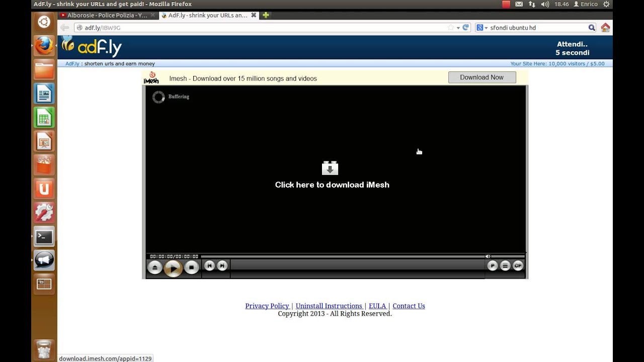
Task: Click the Attendi.. 5 secondi countdown text
Action: (573, 48)
